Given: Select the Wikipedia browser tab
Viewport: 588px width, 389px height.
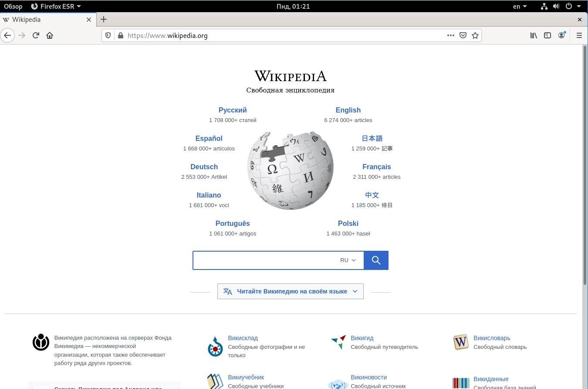Looking at the screenshot, I should 47,20.
